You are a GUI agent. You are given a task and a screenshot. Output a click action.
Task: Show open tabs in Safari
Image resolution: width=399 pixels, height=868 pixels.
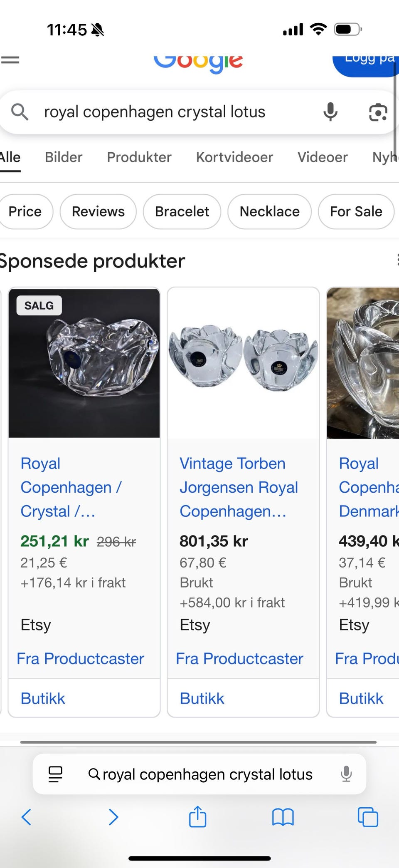point(368,817)
